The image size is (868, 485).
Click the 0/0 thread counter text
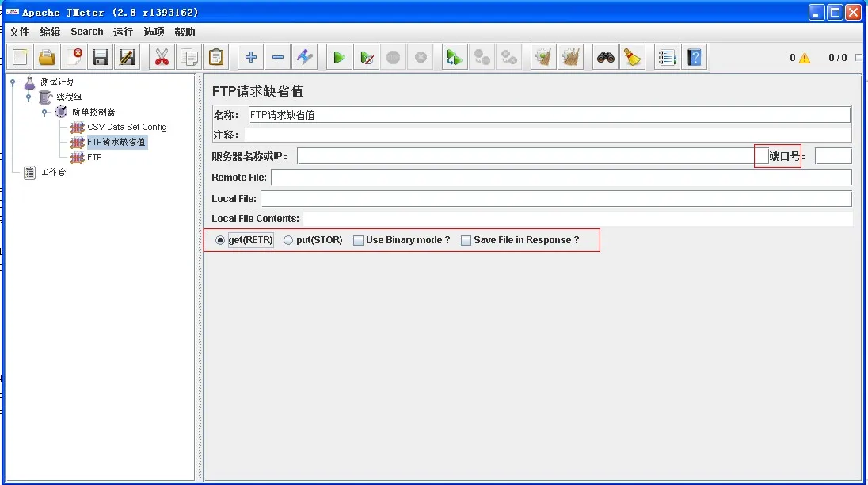(x=838, y=58)
